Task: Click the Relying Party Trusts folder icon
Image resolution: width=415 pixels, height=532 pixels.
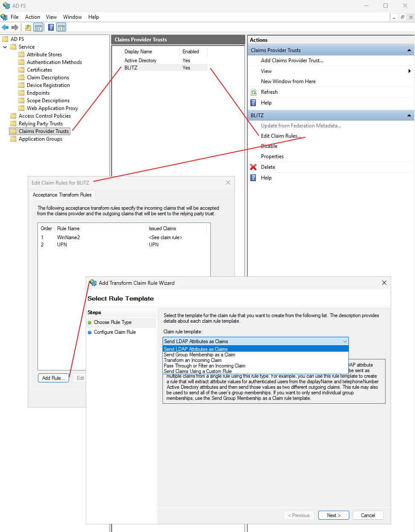Action: pyautogui.click(x=13, y=123)
